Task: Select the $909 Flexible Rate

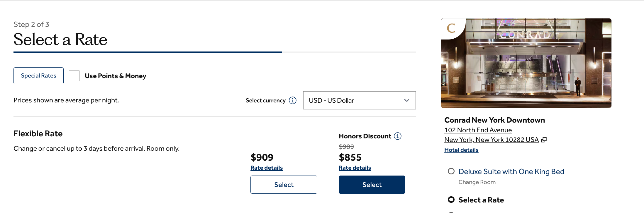Action: pos(284,185)
